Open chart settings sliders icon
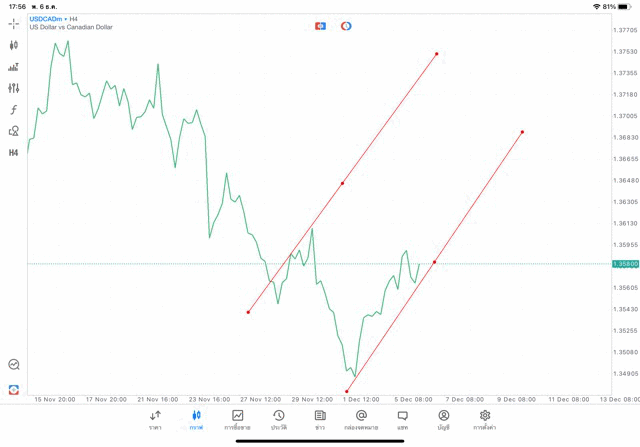The image size is (640, 447). (14, 88)
